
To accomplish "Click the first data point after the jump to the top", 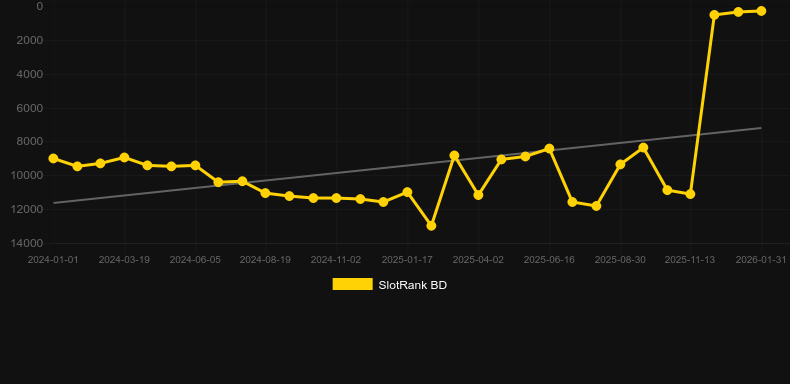I will (714, 15).
